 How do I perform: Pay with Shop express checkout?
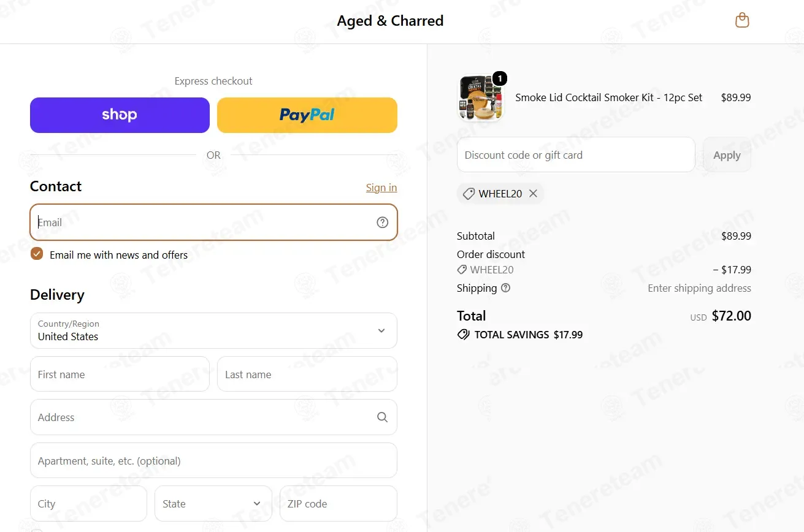click(x=120, y=115)
